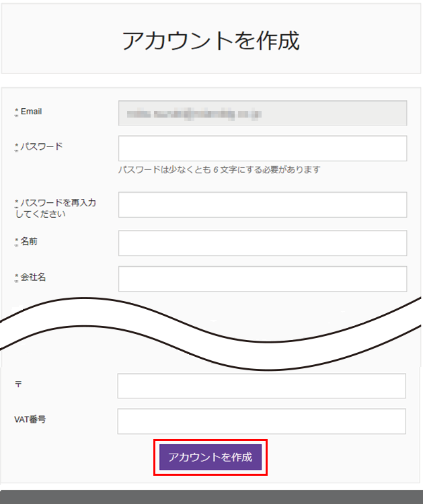The width and height of the screenshot is (423, 504).
Task: Click the VAT番号 label
Action: tap(30, 419)
